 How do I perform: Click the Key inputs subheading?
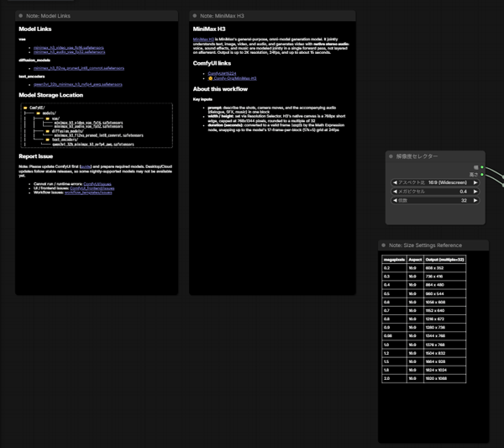coord(202,99)
